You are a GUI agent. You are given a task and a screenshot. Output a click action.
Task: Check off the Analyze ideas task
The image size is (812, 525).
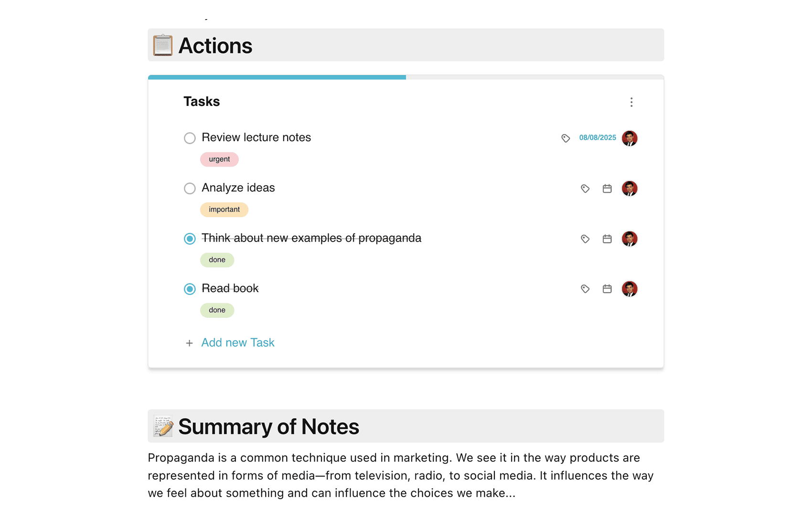point(190,188)
